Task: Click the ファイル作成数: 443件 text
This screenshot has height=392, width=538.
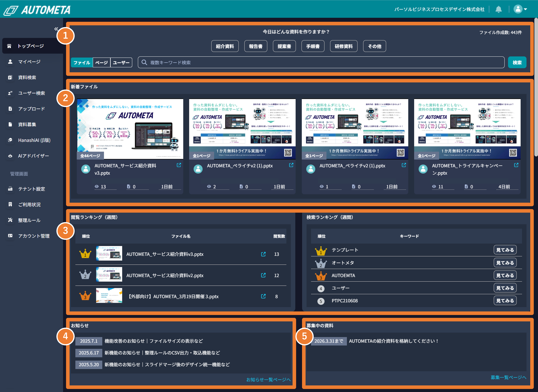Action: [500, 32]
